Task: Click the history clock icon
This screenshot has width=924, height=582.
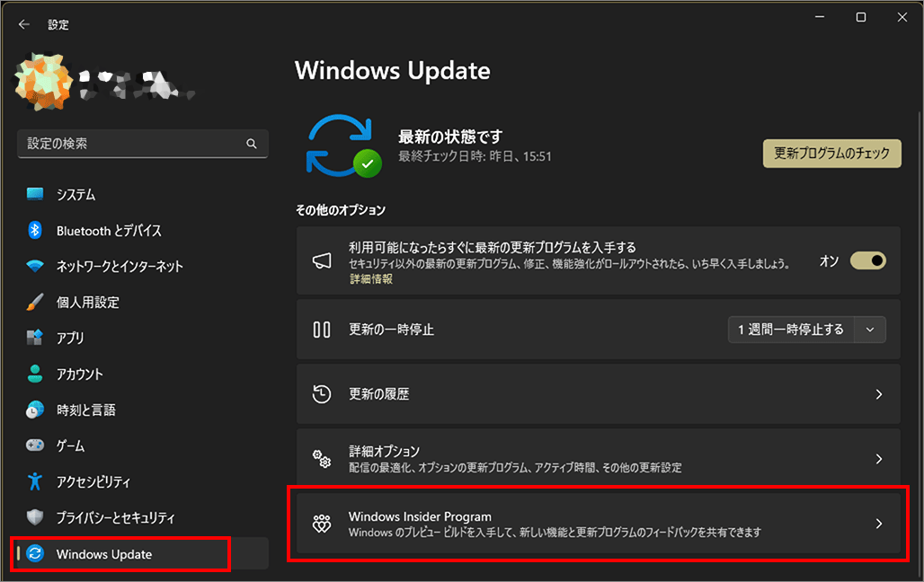Action: tap(322, 394)
